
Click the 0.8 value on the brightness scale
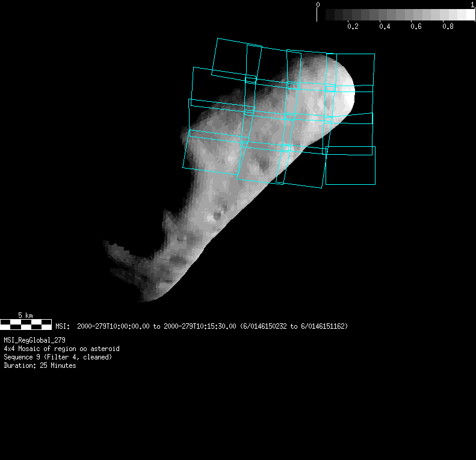pyautogui.click(x=448, y=26)
